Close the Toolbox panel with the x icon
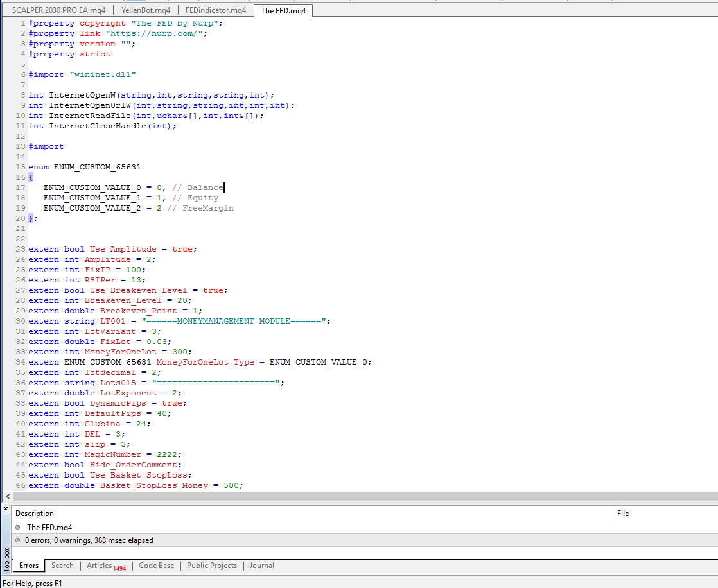The height and width of the screenshot is (588, 718). coord(6,509)
